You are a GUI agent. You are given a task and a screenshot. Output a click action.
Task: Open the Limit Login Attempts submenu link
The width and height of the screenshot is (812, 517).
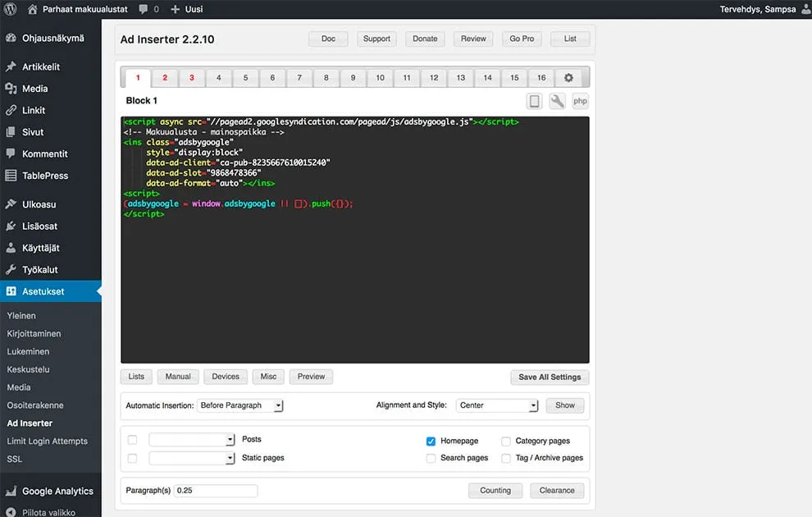(x=47, y=441)
